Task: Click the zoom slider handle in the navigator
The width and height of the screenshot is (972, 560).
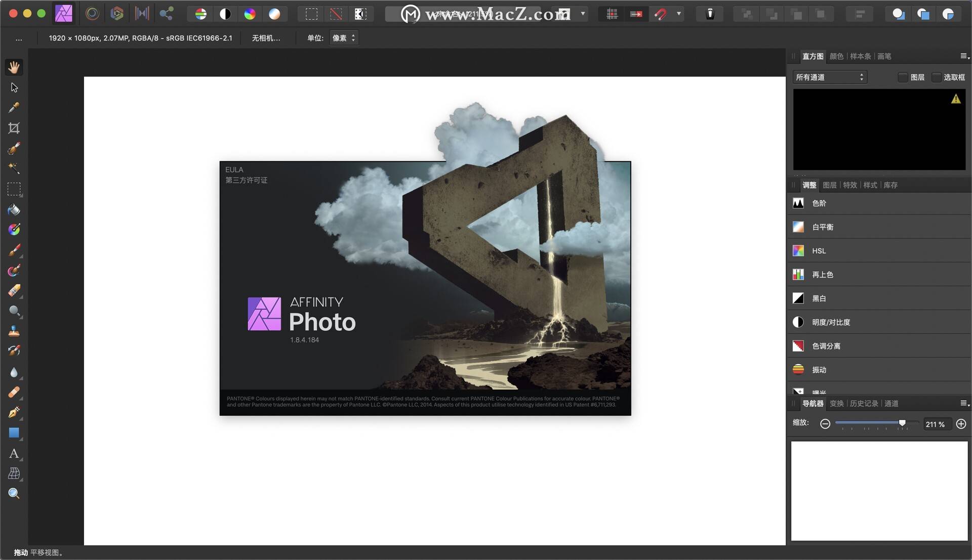Action: [x=902, y=423]
